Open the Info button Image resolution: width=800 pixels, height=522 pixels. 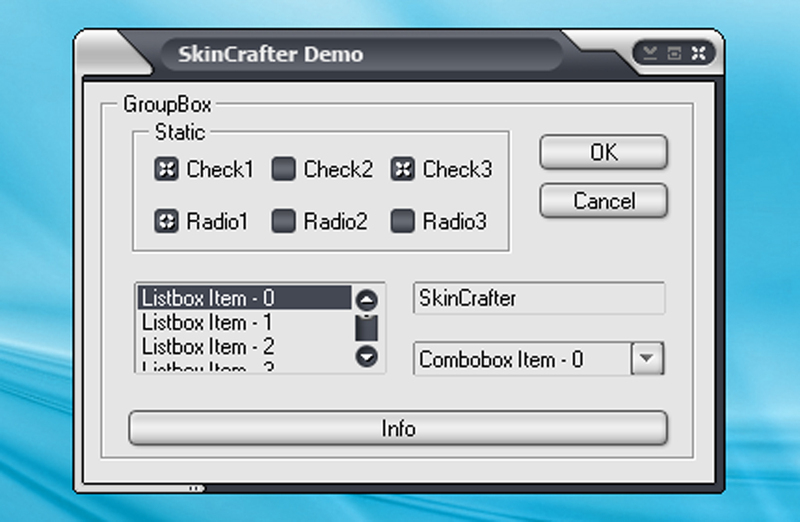398,428
